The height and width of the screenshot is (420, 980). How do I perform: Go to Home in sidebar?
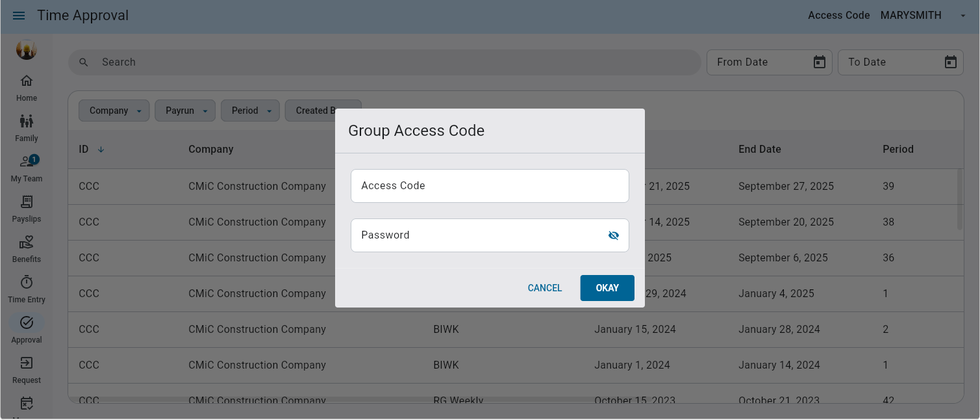tap(27, 88)
